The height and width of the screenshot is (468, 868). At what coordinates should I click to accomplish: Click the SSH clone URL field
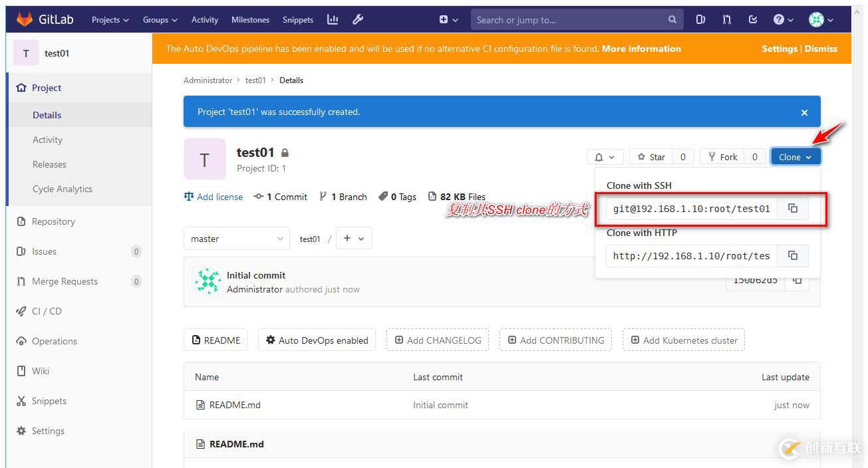[x=692, y=209]
